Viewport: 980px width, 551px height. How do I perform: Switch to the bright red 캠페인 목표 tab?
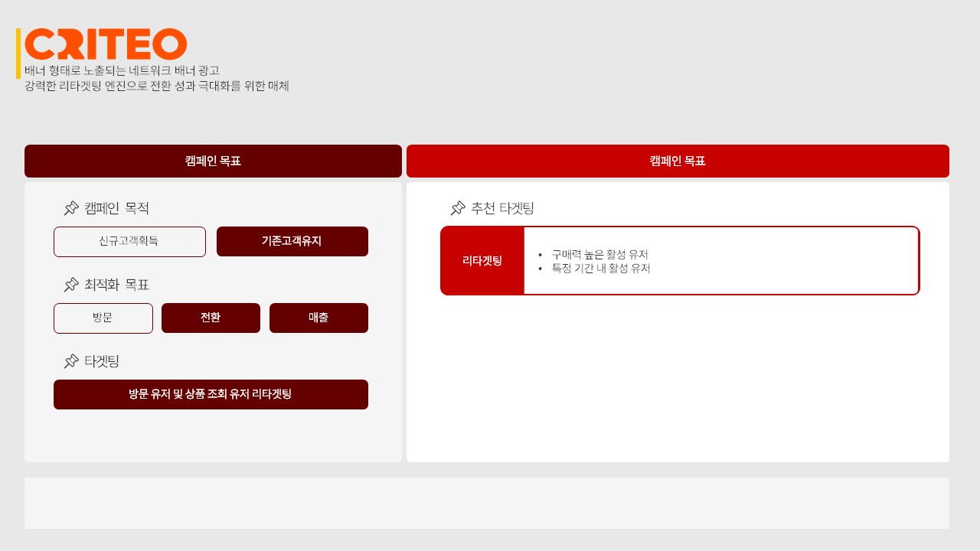[678, 161]
